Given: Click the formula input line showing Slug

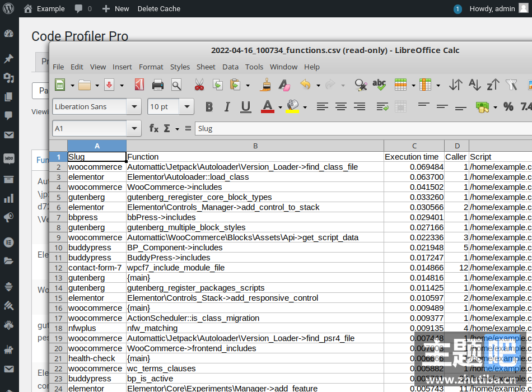Looking at the screenshot, I should tap(363, 128).
